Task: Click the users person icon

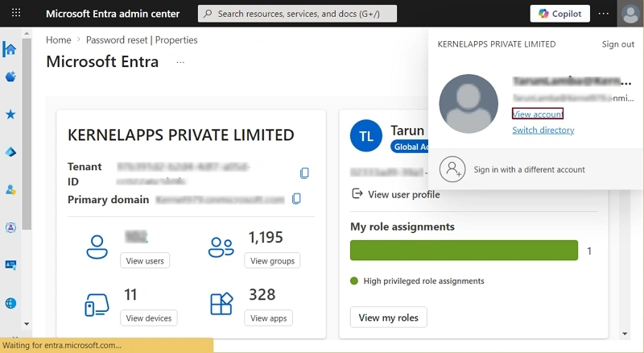Action: [97, 247]
